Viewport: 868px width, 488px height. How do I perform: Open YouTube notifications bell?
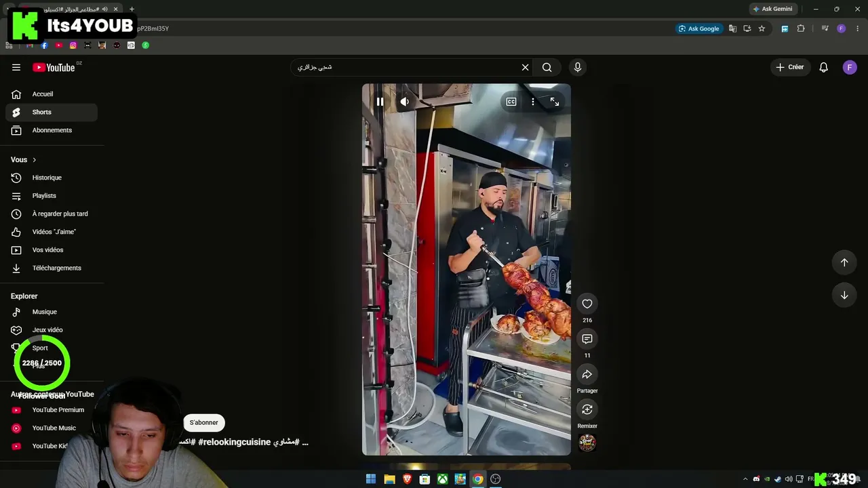coord(824,67)
